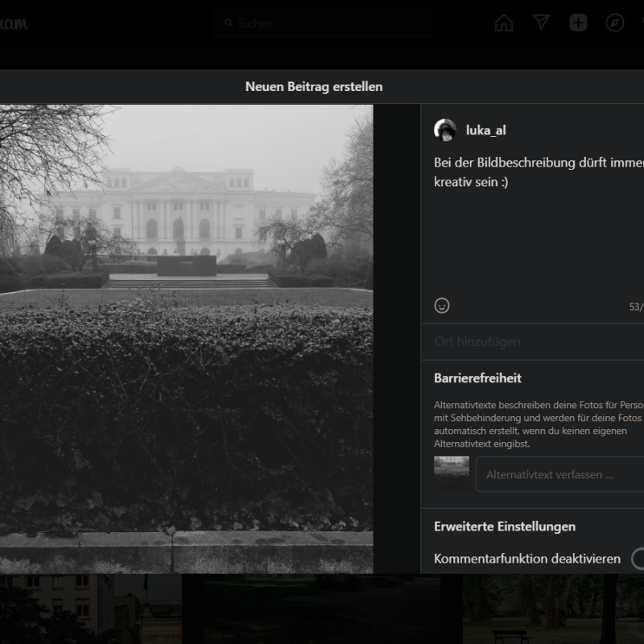Open the emoji picker smiley icon
This screenshot has width=644, height=644.
tap(442, 306)
